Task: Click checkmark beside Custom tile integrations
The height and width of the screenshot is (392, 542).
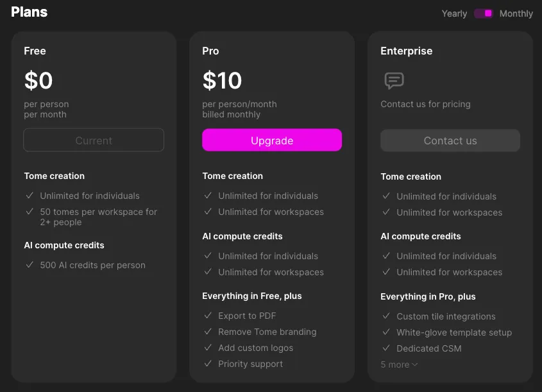Action: (386, 316)
